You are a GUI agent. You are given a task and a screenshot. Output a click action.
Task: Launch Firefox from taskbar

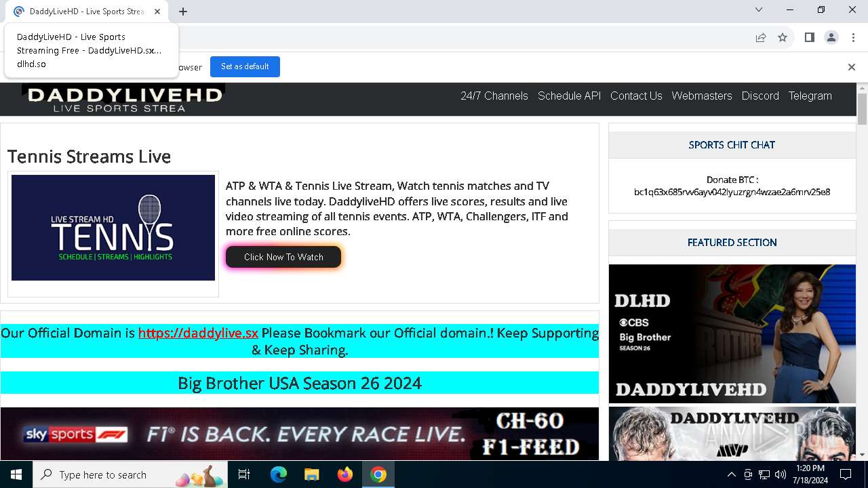click(345, 474)
